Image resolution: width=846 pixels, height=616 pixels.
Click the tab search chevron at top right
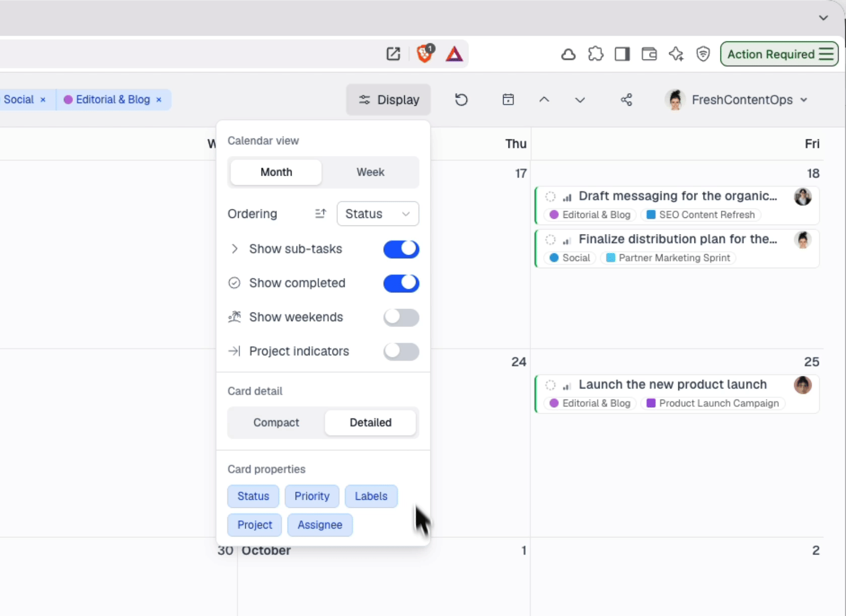pos(823,18)
